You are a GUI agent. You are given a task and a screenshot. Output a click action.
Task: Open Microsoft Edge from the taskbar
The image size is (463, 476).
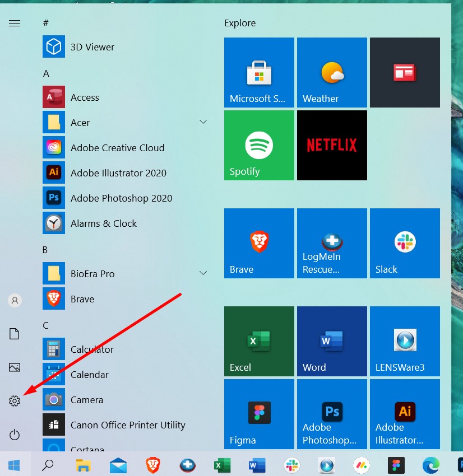[431, 465]
